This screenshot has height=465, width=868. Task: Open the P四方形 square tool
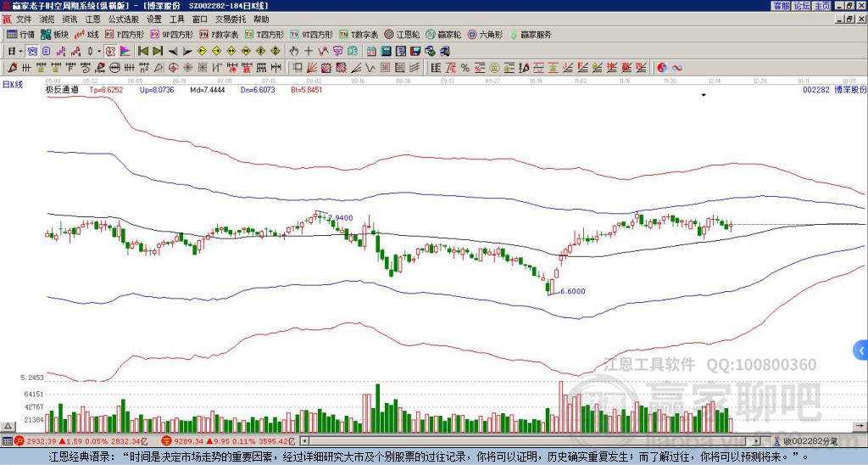[125, 34]
